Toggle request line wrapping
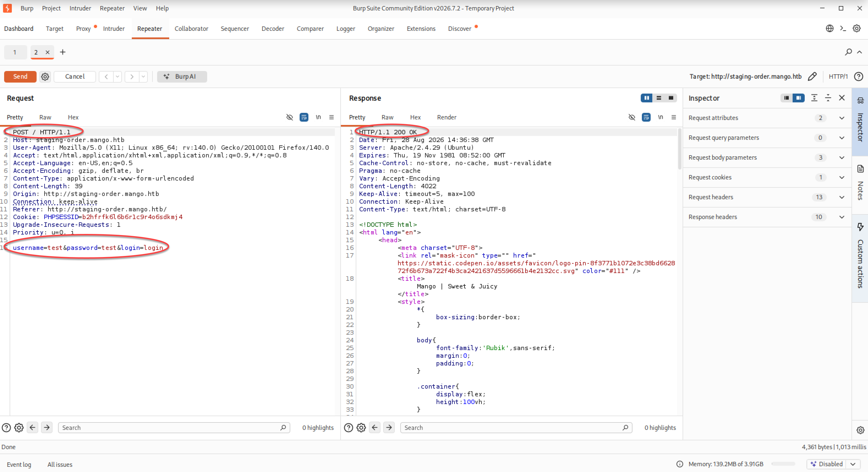 pos(304,117)
